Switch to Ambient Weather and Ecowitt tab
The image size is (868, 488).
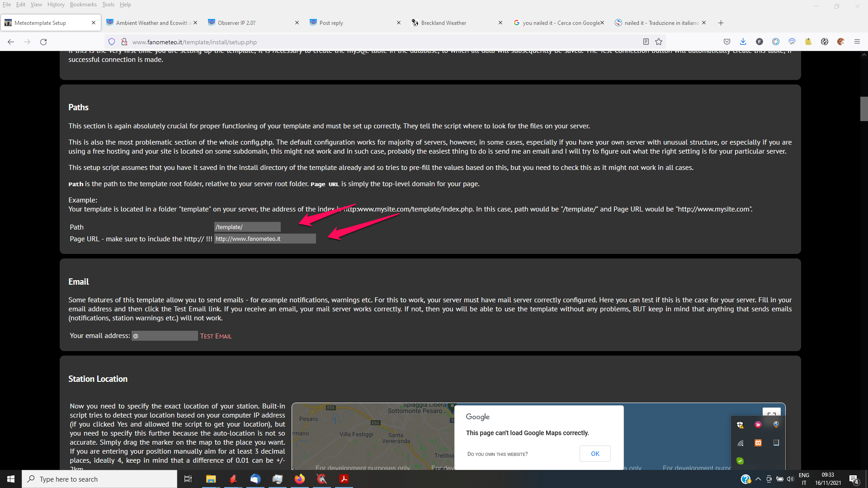coord(151,23)
